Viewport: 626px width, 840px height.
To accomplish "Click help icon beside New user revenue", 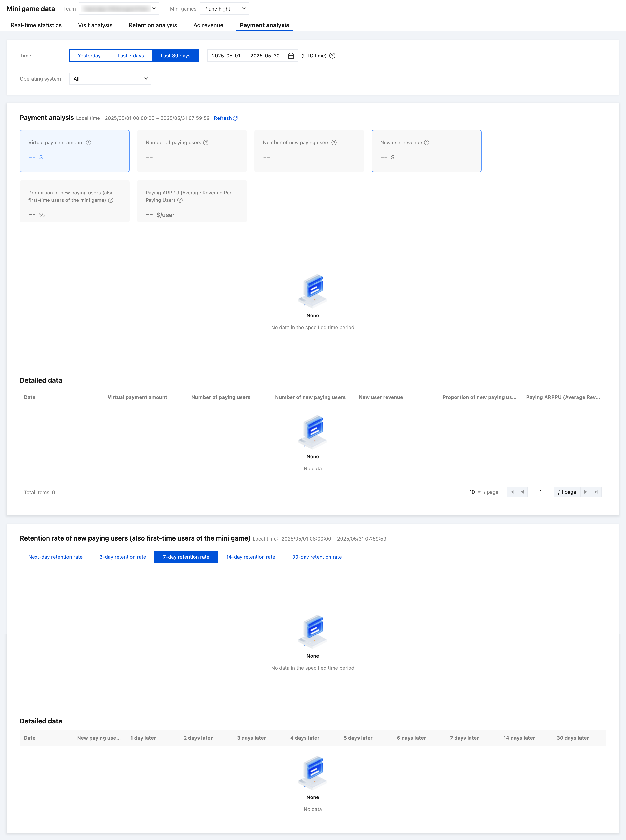I will 426,143.
